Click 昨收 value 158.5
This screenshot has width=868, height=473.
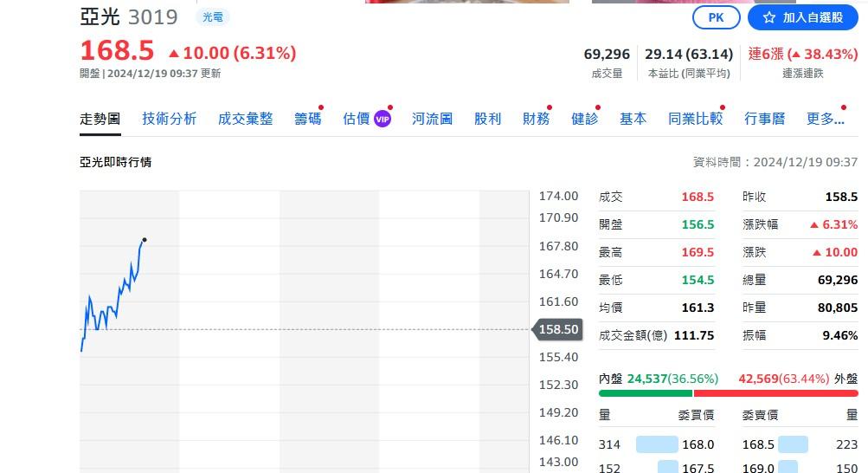click(841, 197)
